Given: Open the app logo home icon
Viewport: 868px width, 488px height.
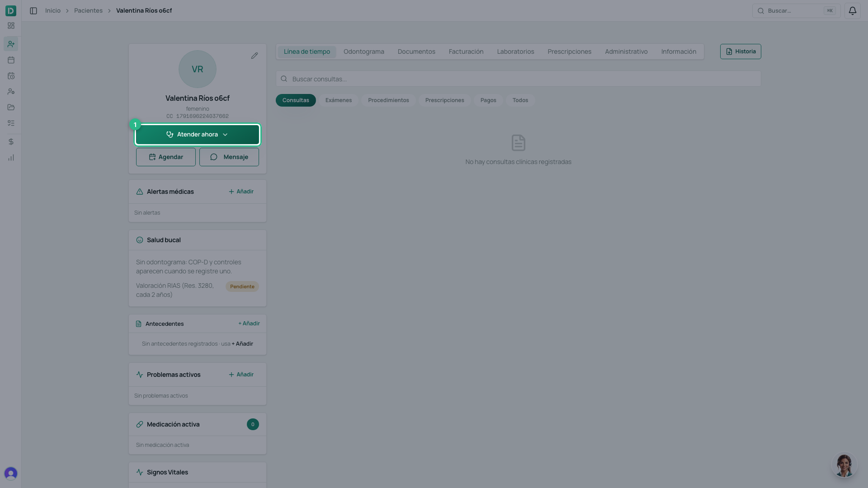Looking at the screenshot, I should coord(11,10).
